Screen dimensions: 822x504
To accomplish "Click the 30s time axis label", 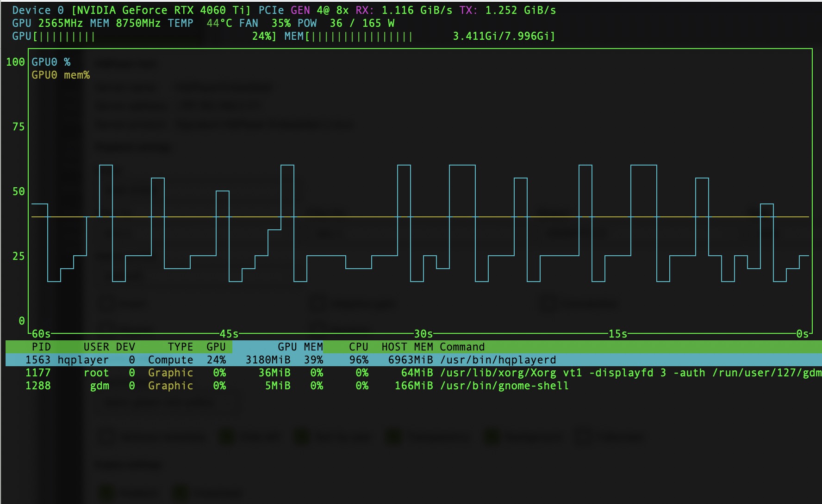I will pyautogui.click(x=423, y=334).
